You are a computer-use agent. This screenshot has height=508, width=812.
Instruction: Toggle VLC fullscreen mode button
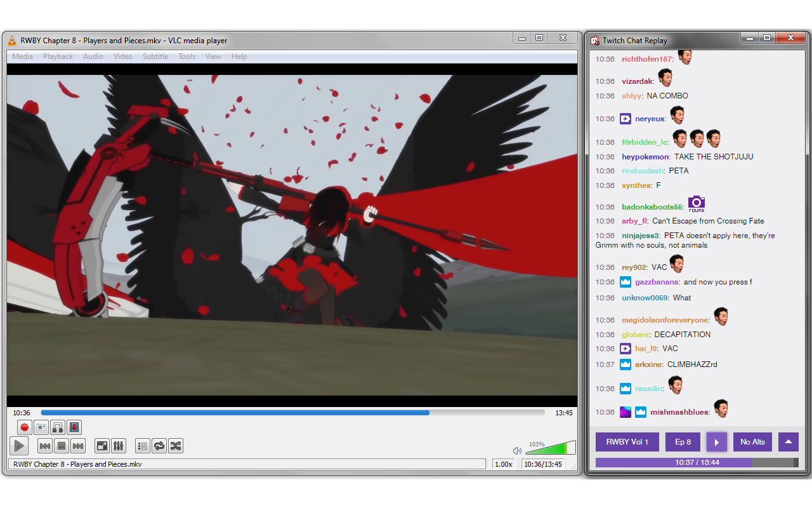(x=102, y=446)
